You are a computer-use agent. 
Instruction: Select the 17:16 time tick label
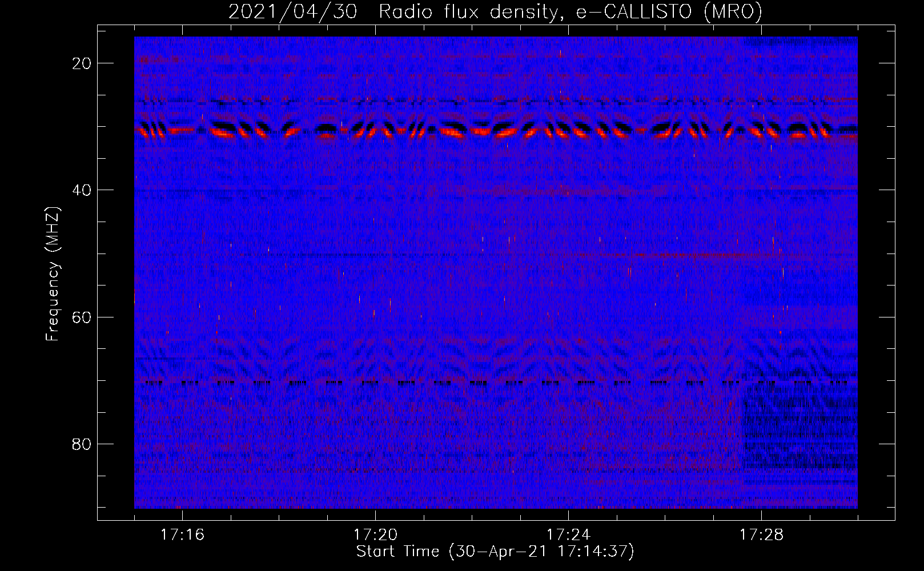182,535
